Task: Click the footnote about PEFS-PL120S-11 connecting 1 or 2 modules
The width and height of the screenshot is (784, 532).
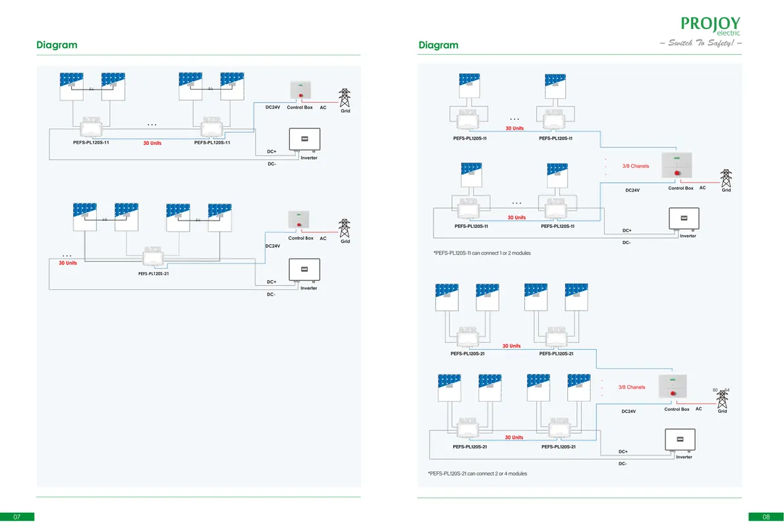Action: [x=482, y=253]
